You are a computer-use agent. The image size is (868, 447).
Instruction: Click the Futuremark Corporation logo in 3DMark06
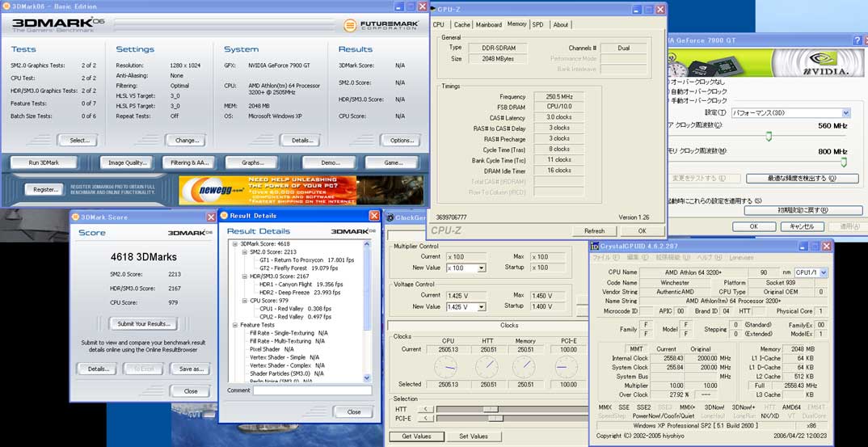tap(382, 26)
